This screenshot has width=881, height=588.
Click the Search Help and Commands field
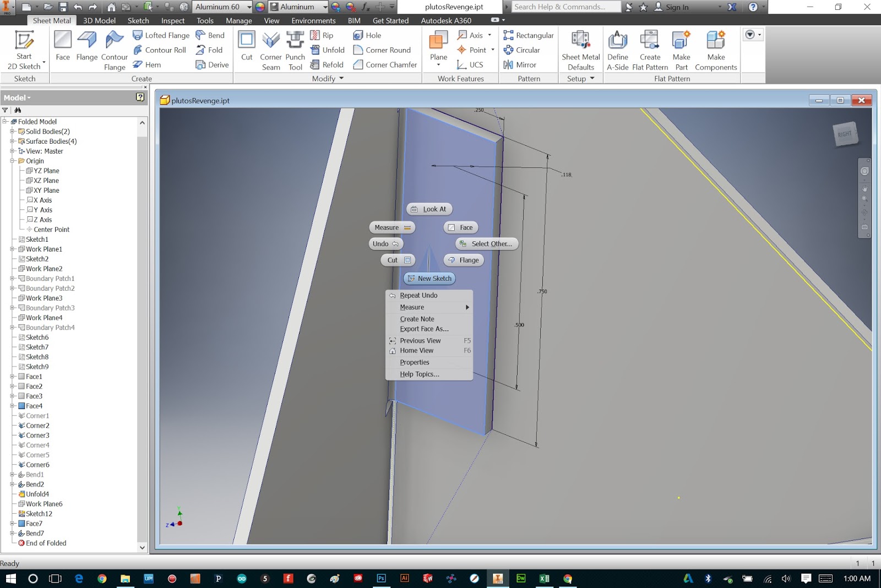pyautogui.click(x=565, y=7)
